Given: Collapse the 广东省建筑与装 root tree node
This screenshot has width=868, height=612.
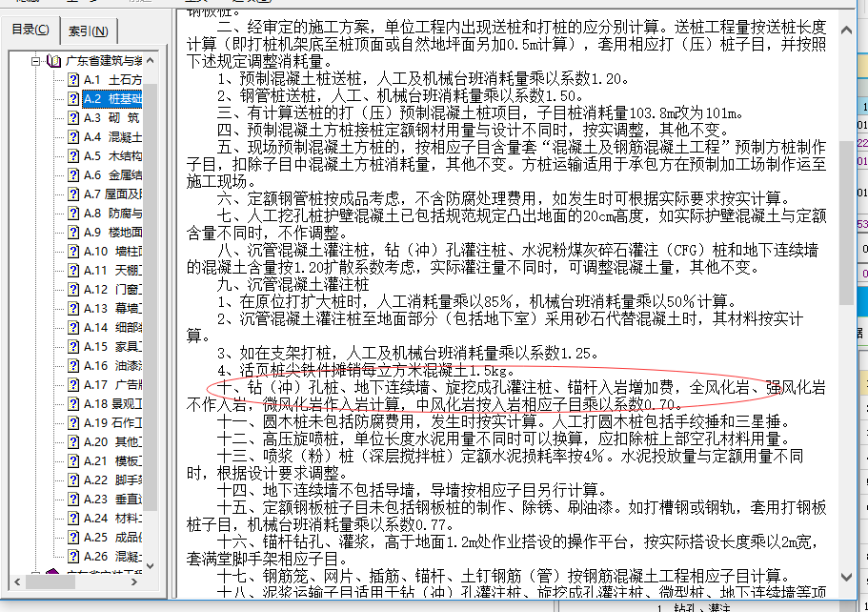Looking at the screenshot, I should coord(35,61).
